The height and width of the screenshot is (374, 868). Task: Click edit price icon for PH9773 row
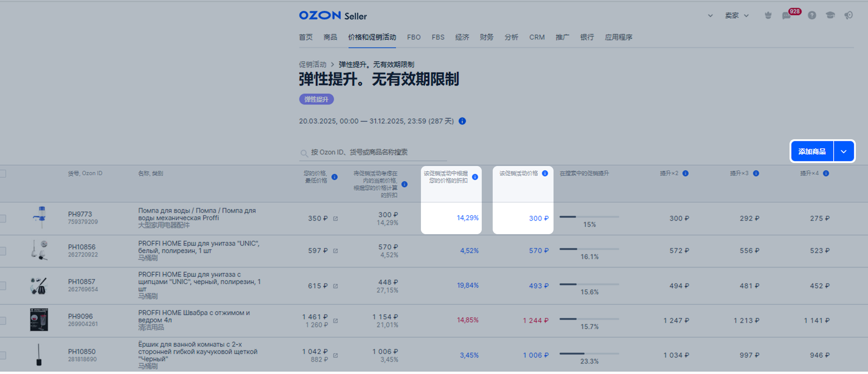pyautogui.click(x=335, y=219)
